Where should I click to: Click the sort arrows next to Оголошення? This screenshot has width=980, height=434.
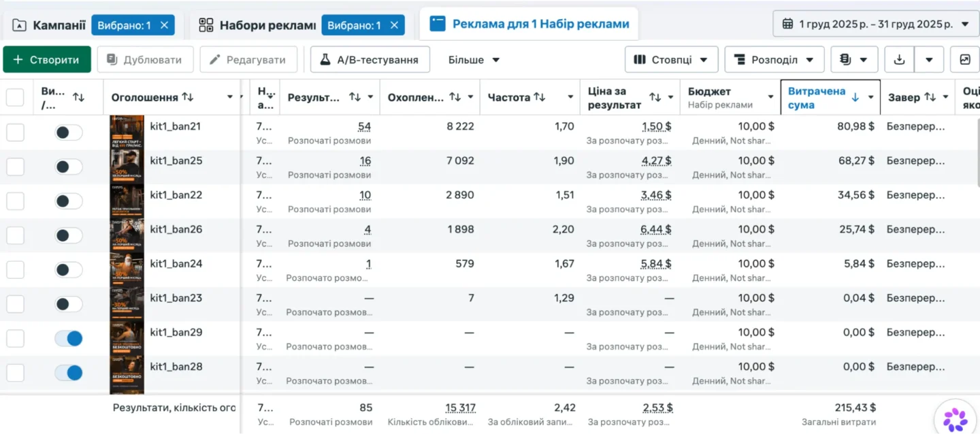pos(188,97)
